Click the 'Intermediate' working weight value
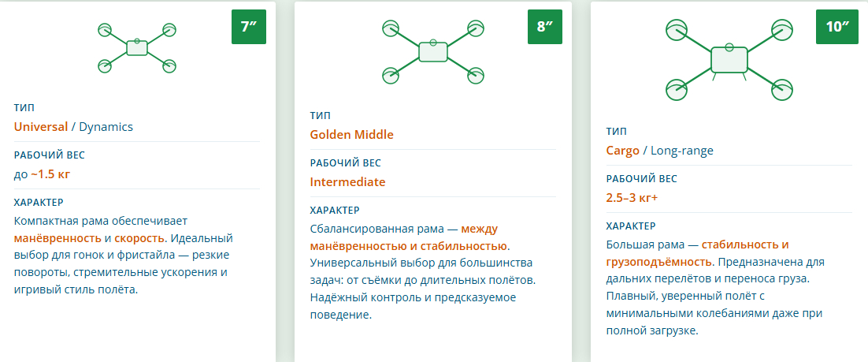 coord(347,181)
